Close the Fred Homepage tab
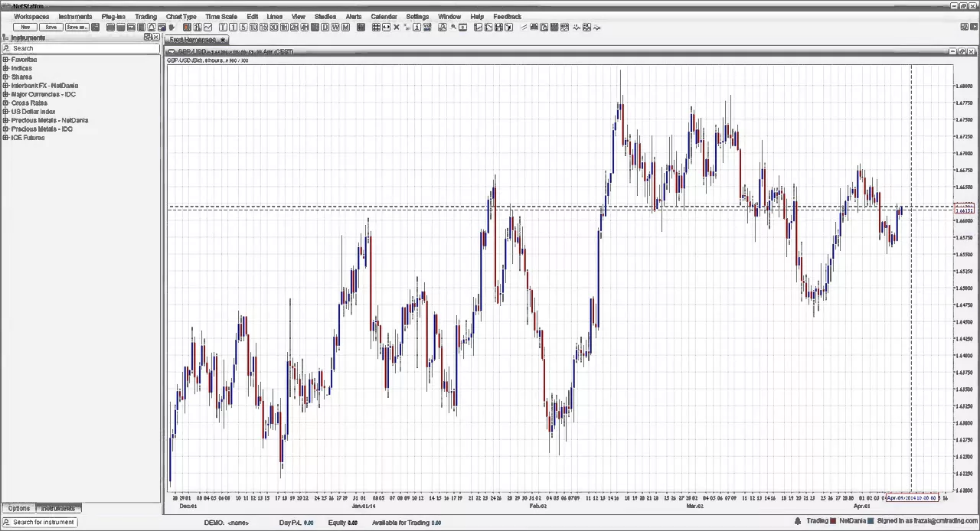Screen dimensions: 980x531 (x=223, y=40)
